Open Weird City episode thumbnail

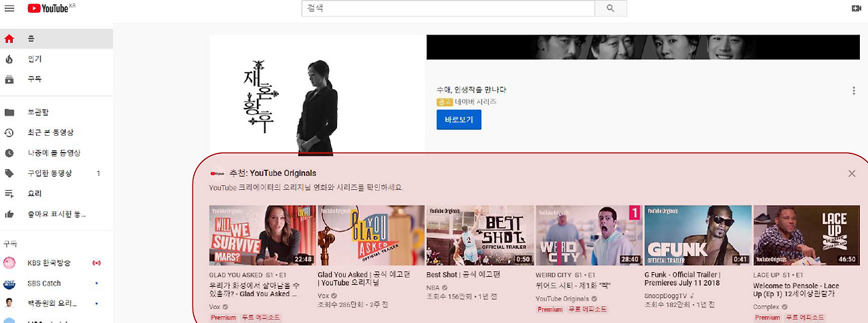tap(589, 235)
